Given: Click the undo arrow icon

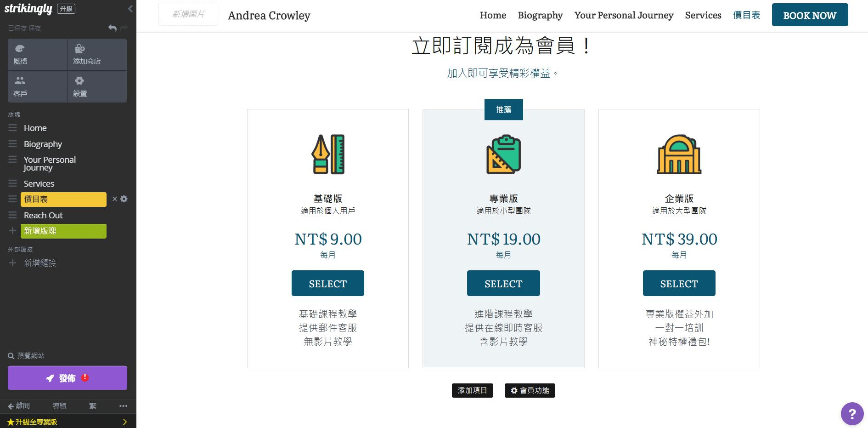Looking at the screenshot, I should (x=112, y=28).
